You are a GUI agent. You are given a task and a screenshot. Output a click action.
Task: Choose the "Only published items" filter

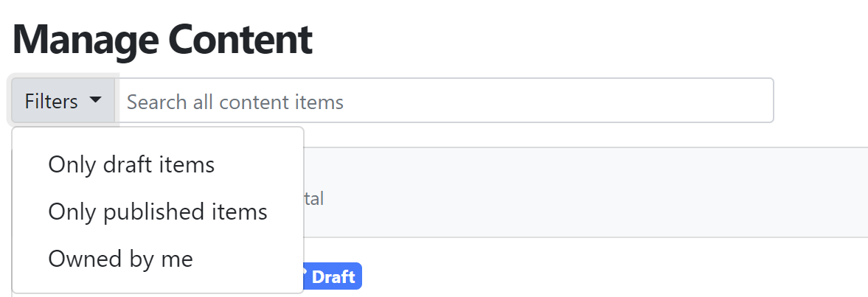[x=158, y=212]
